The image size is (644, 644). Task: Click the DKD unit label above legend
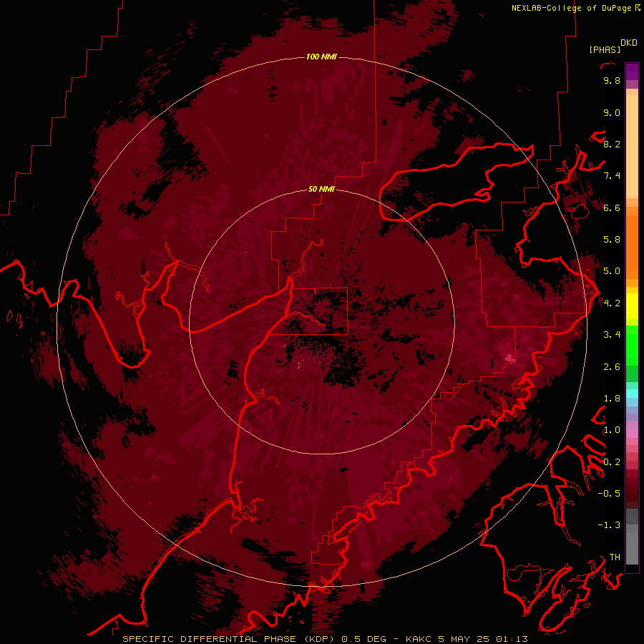628,43
